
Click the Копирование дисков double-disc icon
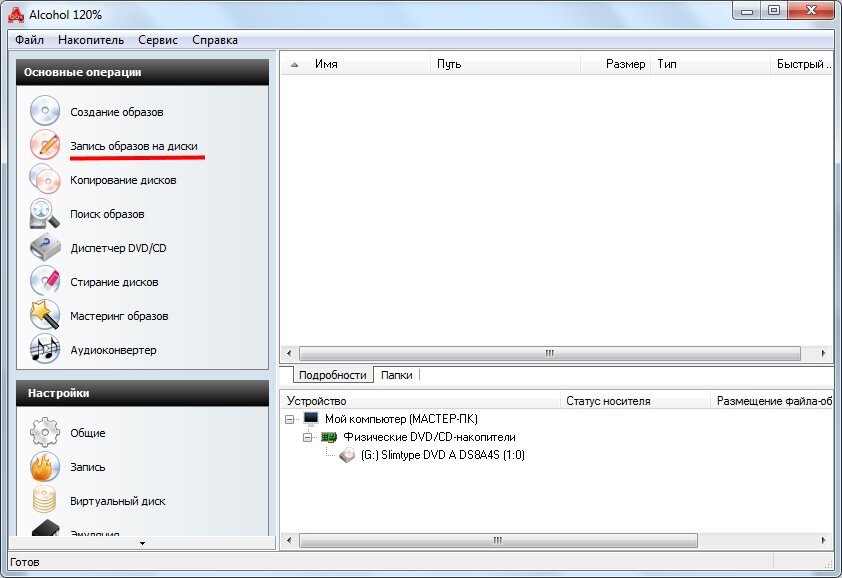pos(45,178)
